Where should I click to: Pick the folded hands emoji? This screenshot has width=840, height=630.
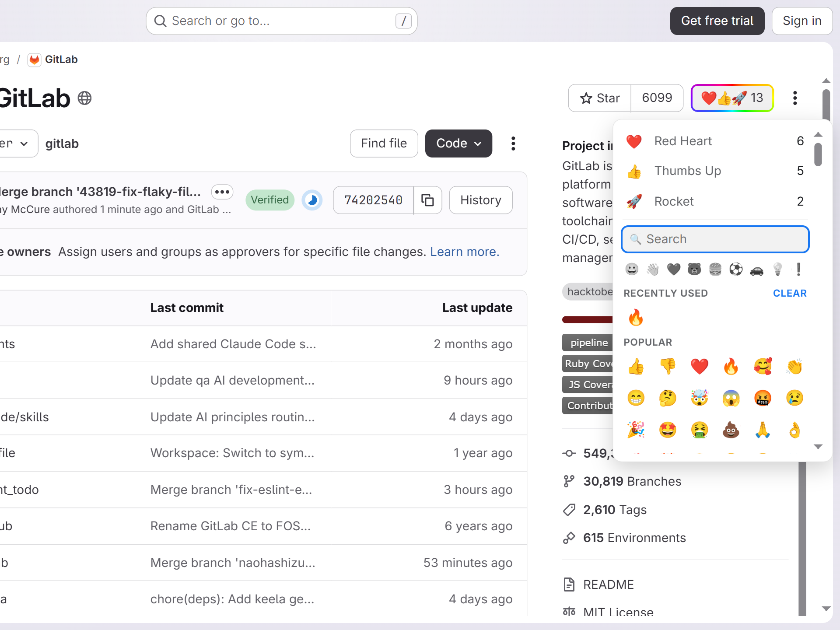(763, 430)
